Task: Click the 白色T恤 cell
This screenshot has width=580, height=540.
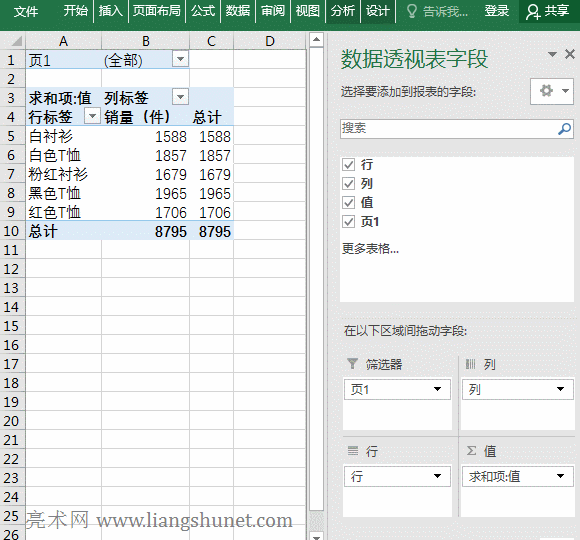Action: [x=63, y=155]
